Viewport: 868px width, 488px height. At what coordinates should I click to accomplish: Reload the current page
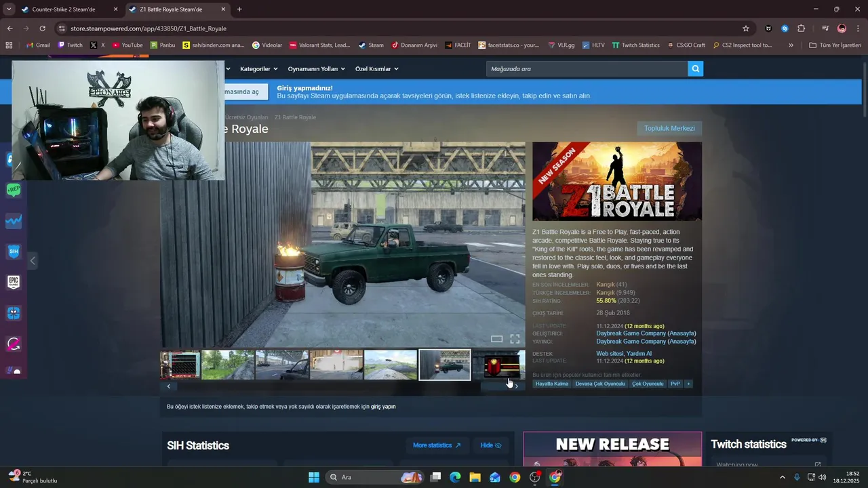[x=42, y=28]
